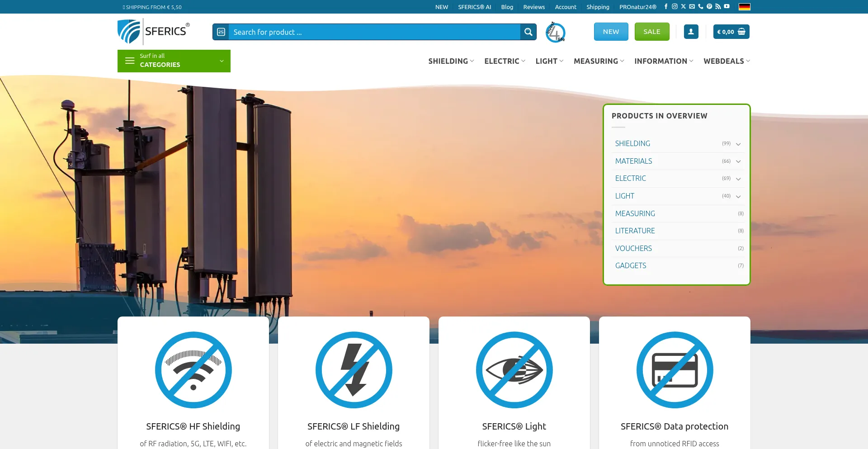Open the user account icon
This screenshot has width=868, height=449.
tap(691, 32)
